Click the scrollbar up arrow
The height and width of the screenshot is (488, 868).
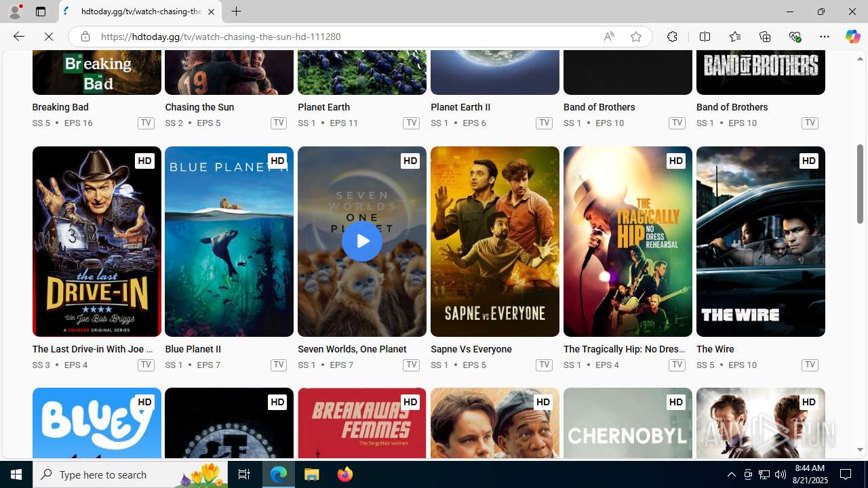click(860, 59)
